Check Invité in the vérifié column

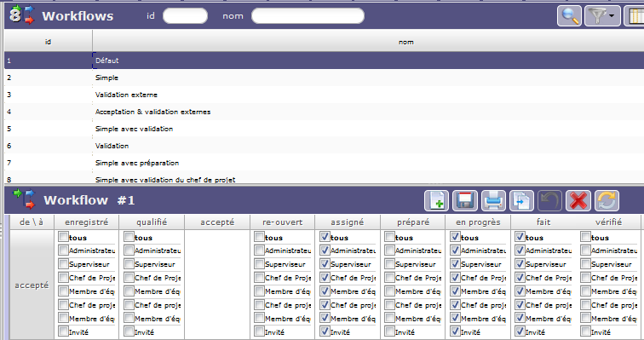click(586, 331)
